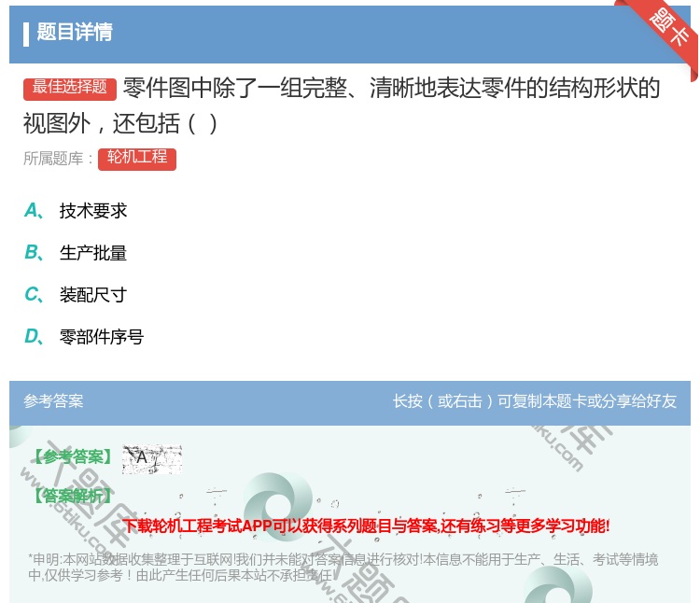
Task: Click the 申明 disclaimer text
Action: click(343, 567)
